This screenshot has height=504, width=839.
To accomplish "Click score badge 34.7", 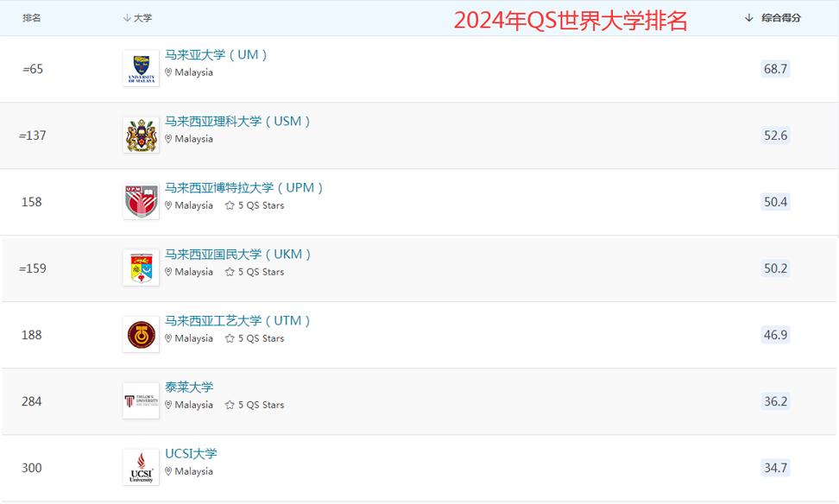I will (775, 468).
